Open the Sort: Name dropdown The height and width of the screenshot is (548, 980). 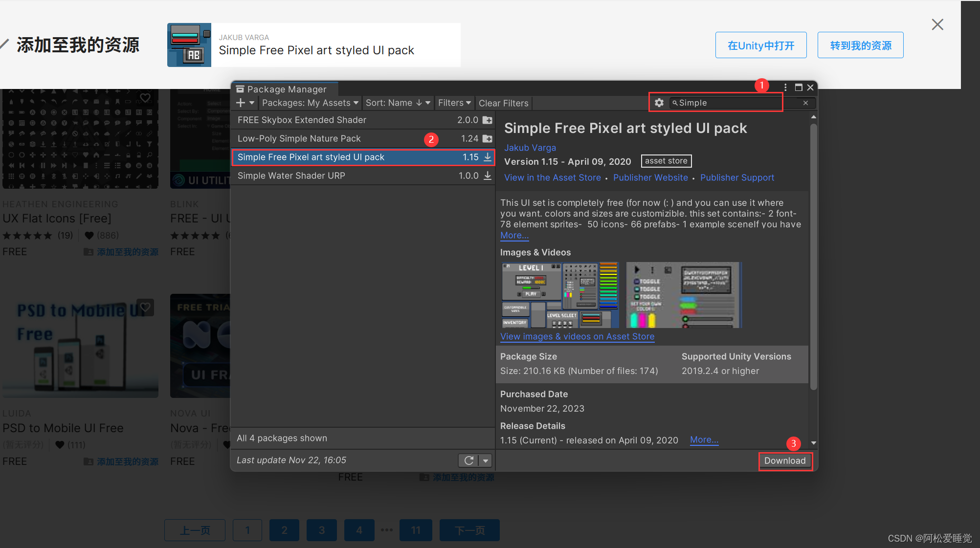coord(398,103)
